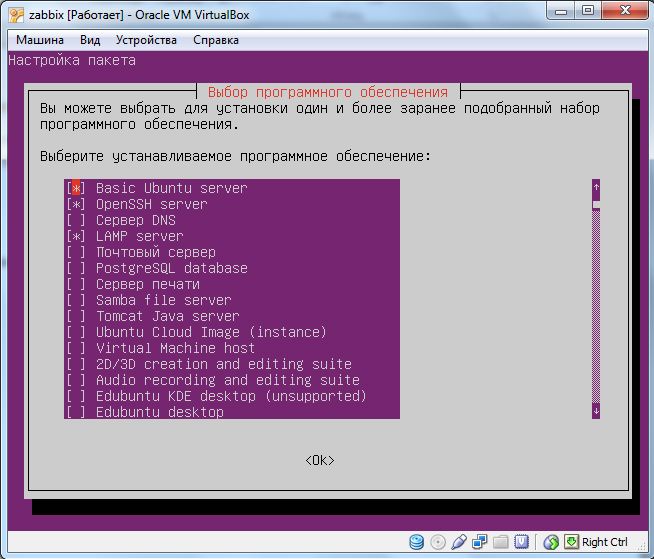Click the keyboard capture green arrow icon
The width and height of the screenshot is (654, 559).
(572, 542)
